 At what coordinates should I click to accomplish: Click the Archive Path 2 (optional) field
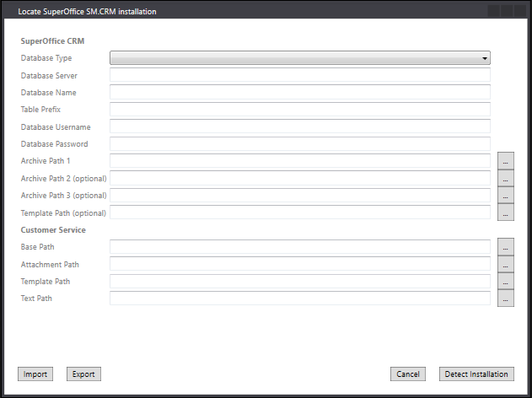300,178
